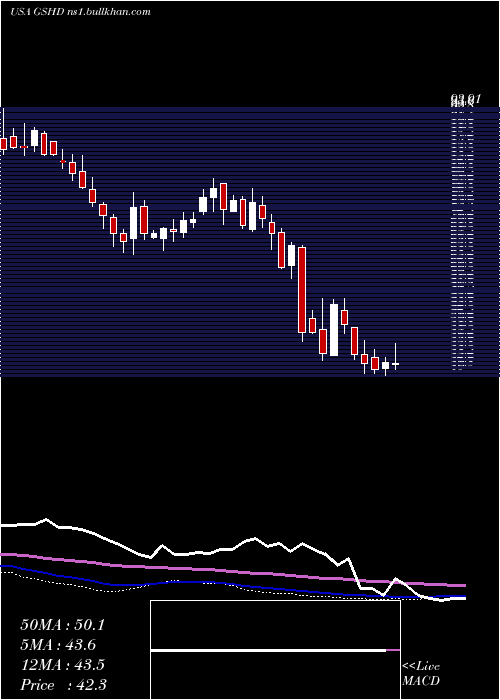Click the '5MA : 43.6' value

pos(58,645)
